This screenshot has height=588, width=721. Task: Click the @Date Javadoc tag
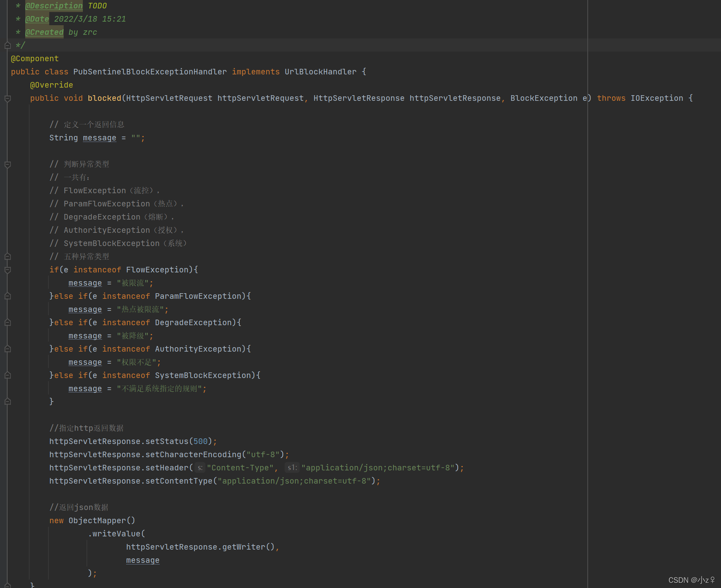(x=37, y=19)
